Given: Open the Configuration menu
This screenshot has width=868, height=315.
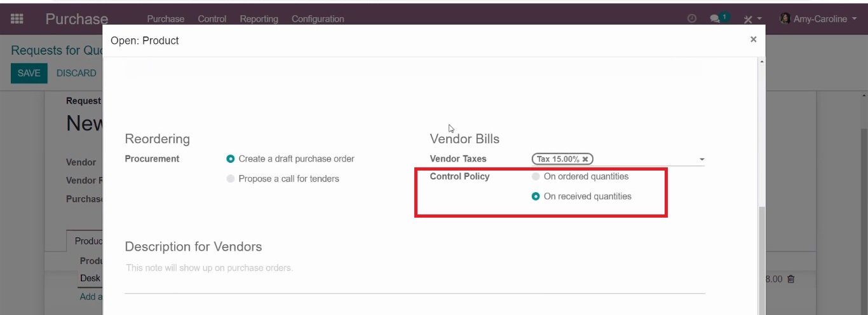Looking at the screenshot, I should click(x=318, y=19).
